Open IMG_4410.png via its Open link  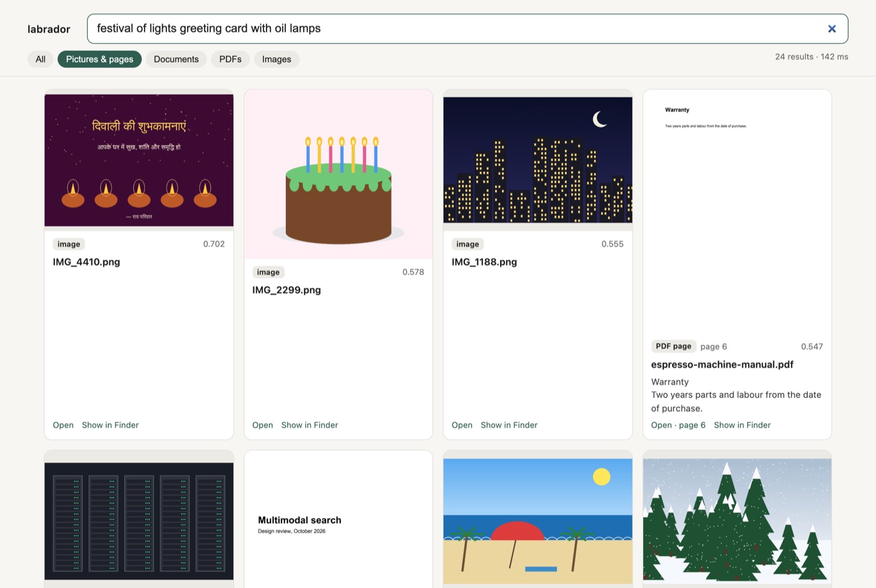coord(63,425)
